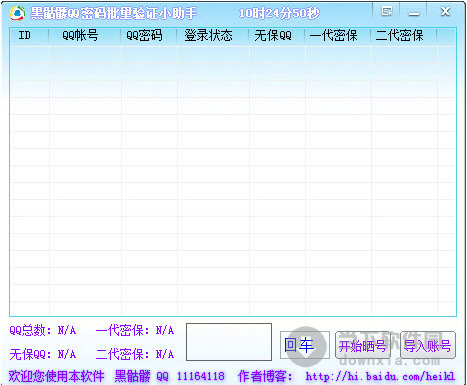Click the 回车 button
Image resolution: width=467 pixels, height=385 pixels.
[305, 345]
